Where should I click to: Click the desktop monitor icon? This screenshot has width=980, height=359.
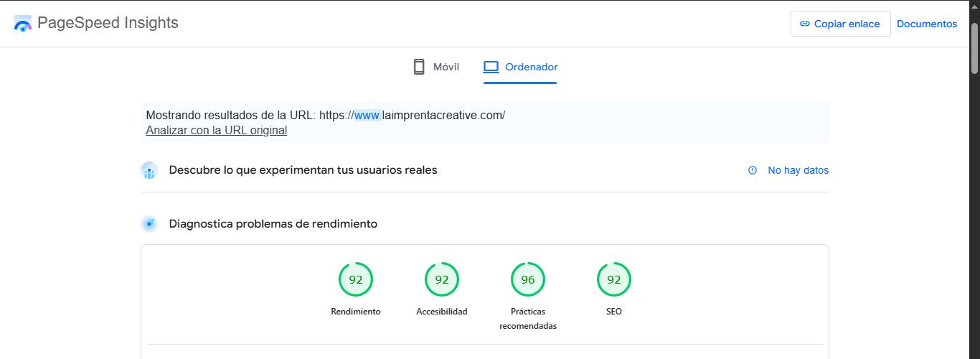tap(491, 67)
